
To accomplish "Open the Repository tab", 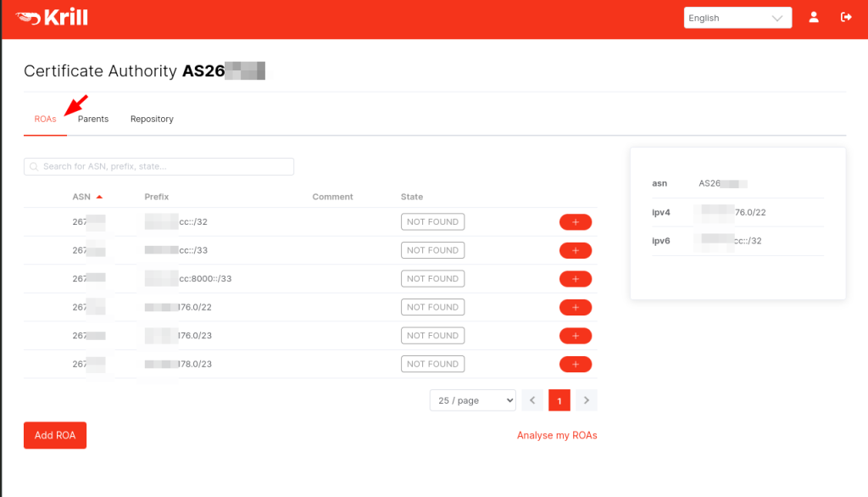I will pos(151,119).
